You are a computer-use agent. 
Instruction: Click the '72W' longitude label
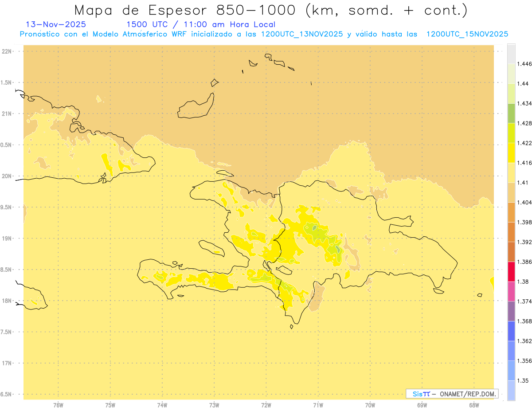tap(266, 405)
